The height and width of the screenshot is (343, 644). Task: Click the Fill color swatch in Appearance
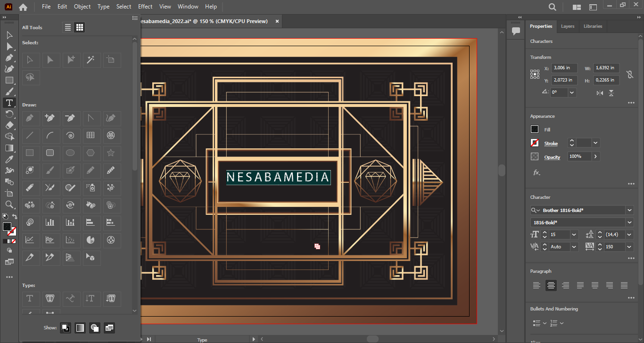[x=535, y=130]
